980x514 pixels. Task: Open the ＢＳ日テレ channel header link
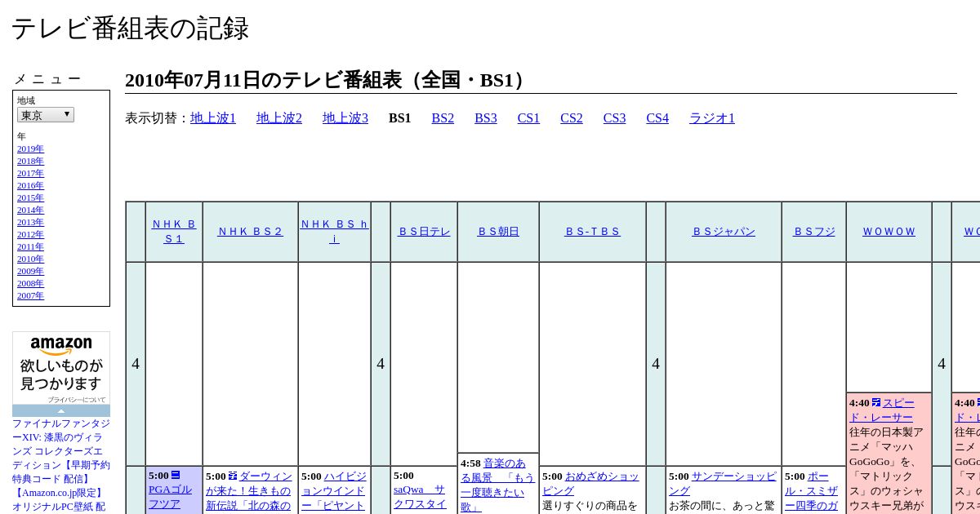click(x=424, y=232)
